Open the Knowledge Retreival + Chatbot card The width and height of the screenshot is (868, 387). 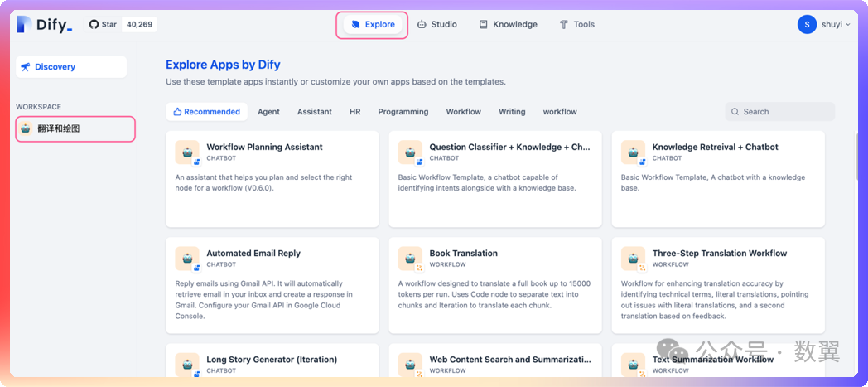point(718,179)
